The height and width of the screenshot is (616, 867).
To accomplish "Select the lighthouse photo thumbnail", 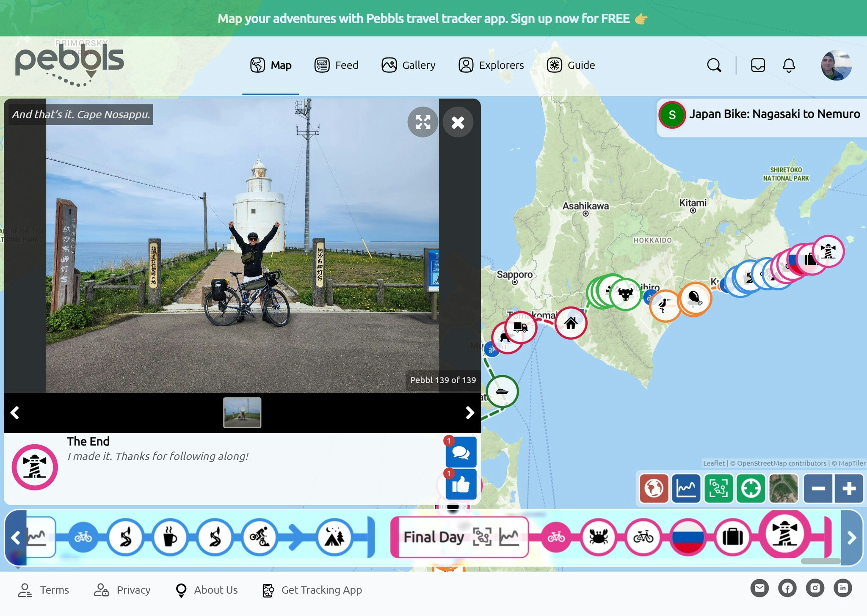I will tap(242, 412).
